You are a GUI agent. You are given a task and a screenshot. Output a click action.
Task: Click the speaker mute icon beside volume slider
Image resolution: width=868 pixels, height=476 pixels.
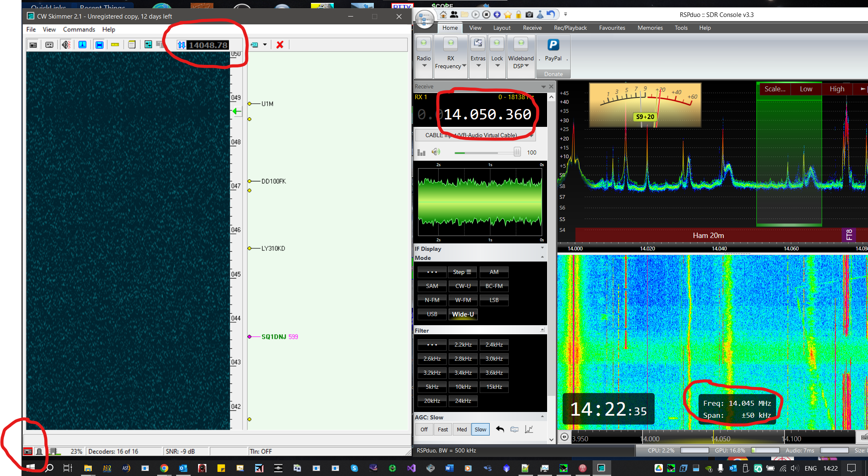pos(435,152)
